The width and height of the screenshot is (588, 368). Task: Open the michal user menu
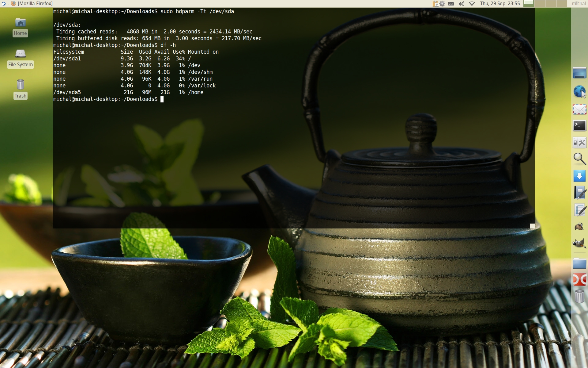[579, 4]
